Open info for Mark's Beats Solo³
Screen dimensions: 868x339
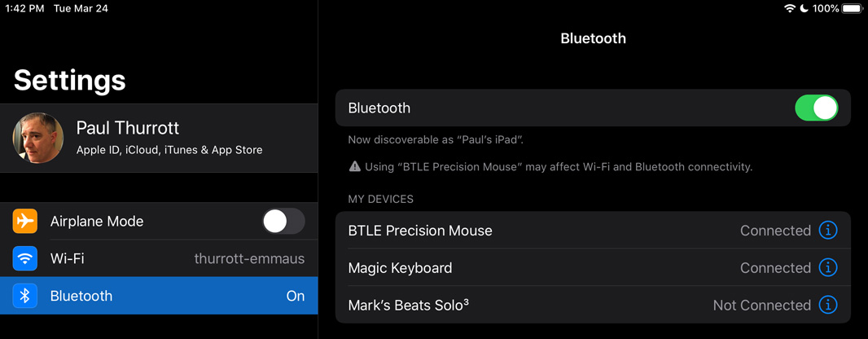pyautogui.click(x=827, y=306)
